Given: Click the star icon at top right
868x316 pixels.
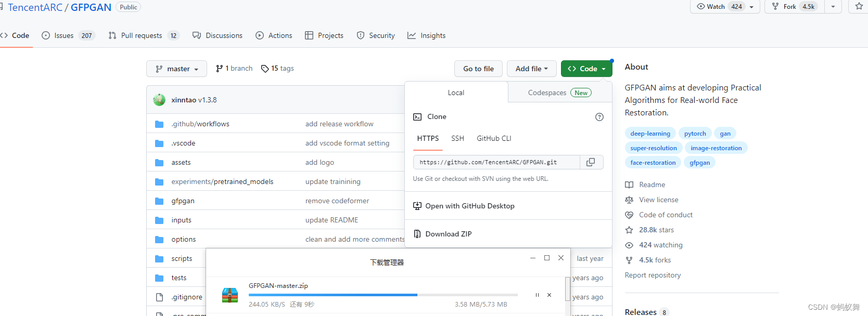Looking at the screenshot, I should tap(859, 6).
